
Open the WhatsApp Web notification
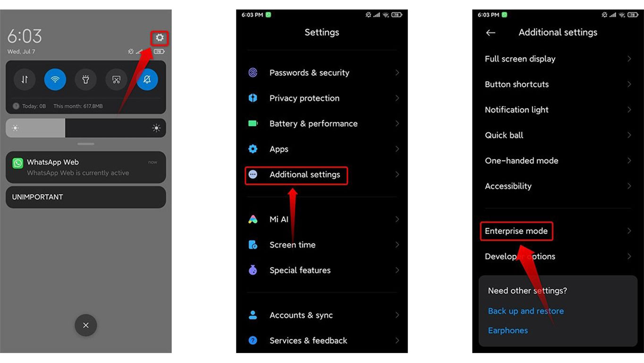click(x=86, y=167)
